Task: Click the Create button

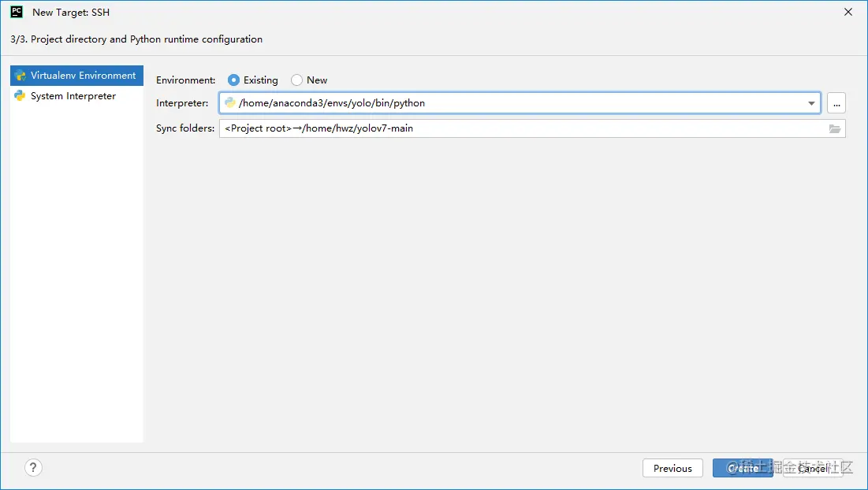Action: pos(743,468)
